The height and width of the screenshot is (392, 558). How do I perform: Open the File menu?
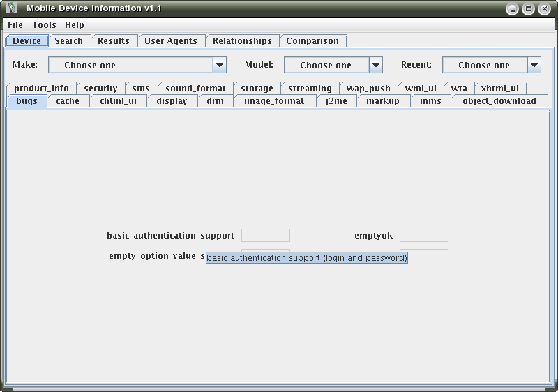click(15, 24)
